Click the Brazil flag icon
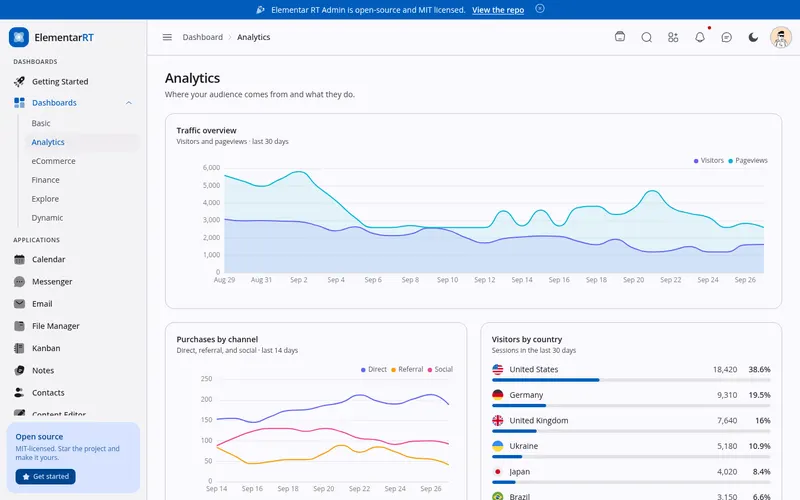The width and height of the screenshot is (800, 500). [x=497, y=496]
